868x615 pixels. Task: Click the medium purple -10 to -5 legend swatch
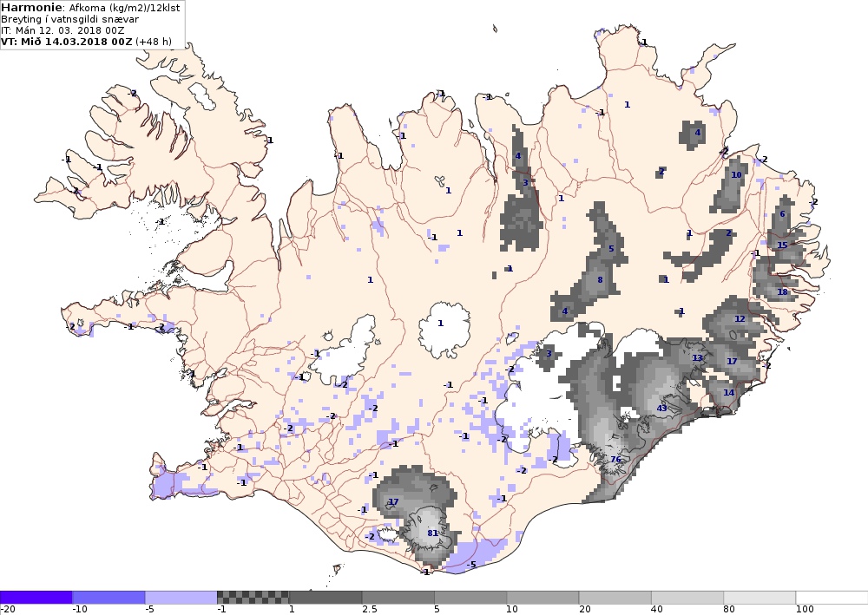108,598
